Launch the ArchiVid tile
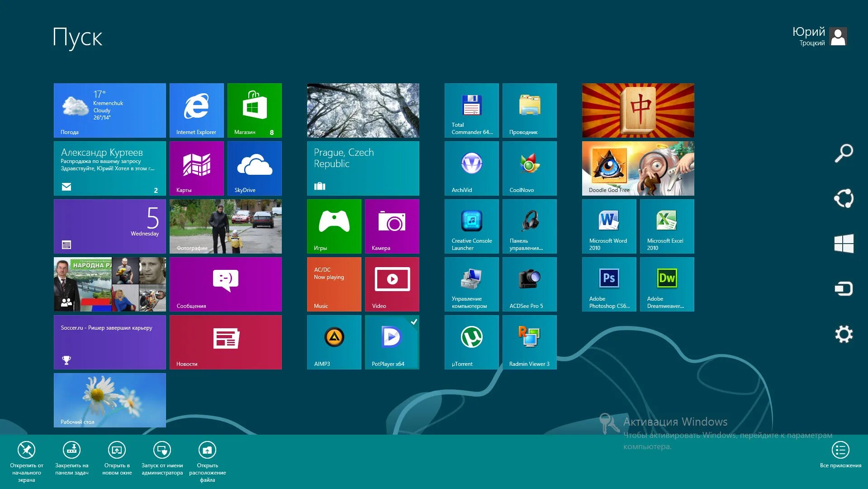The image size is (868, 489). [472, 168]
